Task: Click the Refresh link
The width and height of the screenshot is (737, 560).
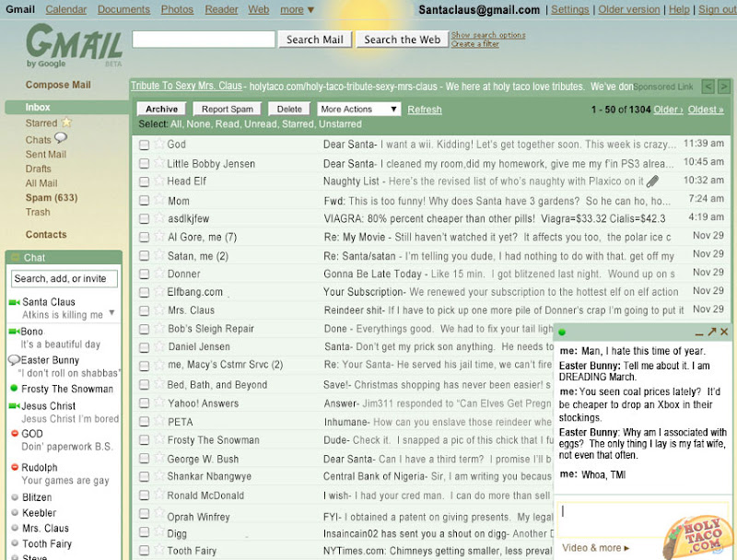Action: click(425, 110)
